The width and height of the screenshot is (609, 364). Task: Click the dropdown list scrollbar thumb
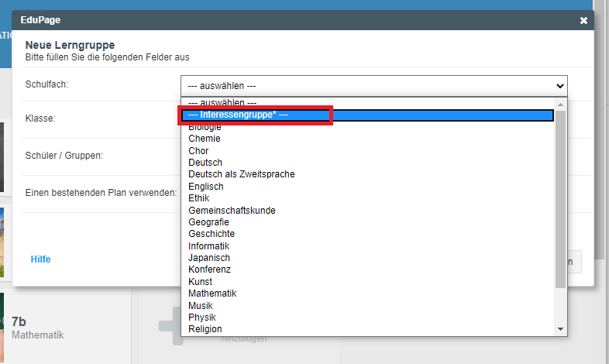pyautogui.click(x=560, y=200)
